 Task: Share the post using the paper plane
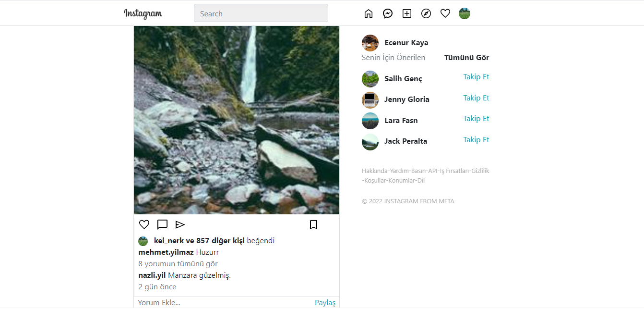click(180, 224)
